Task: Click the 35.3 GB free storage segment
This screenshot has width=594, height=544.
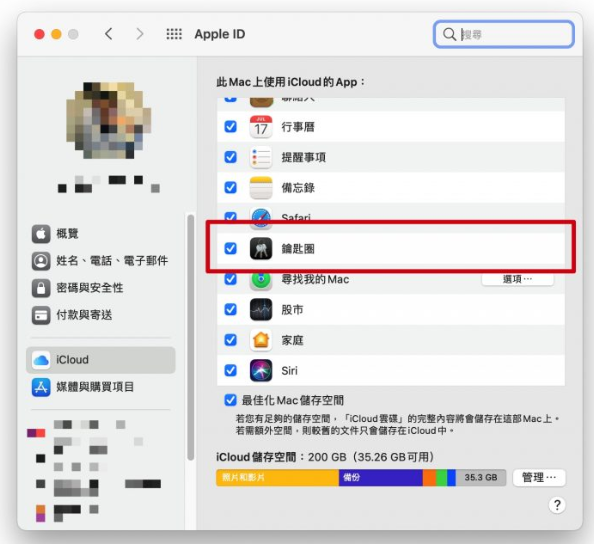Action: point(481,478)
